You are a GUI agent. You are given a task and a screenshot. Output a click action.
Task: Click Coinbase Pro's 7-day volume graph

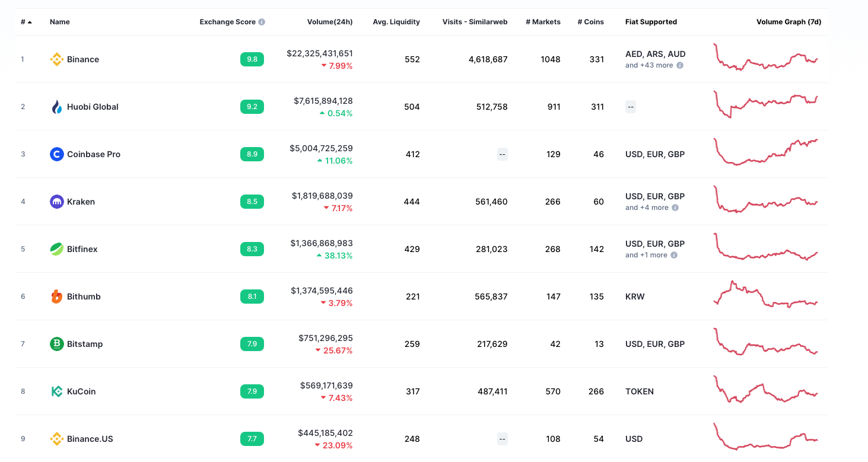point(765,152)
